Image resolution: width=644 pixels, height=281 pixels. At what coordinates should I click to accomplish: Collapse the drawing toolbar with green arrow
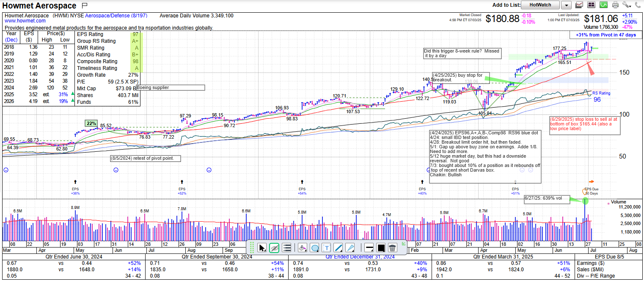click(x=404, y=243)
